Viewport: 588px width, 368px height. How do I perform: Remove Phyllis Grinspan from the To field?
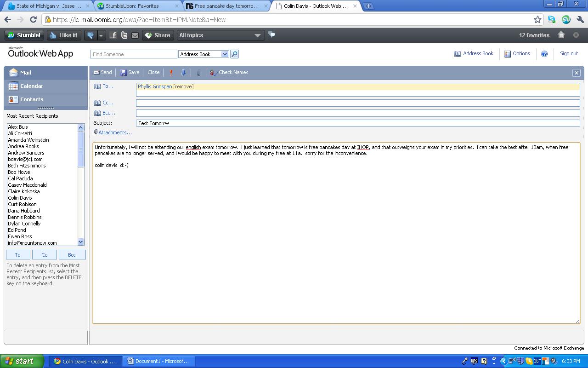183,86
